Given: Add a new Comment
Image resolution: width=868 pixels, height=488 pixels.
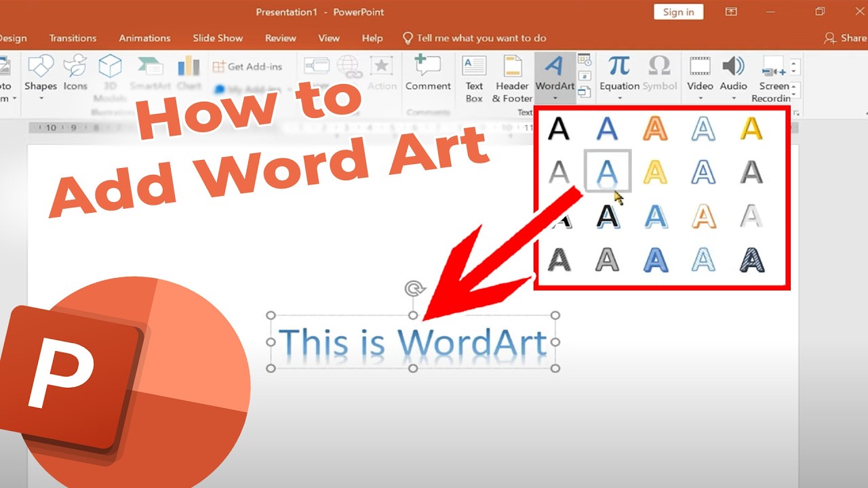Looking at the screenshot, I should tap(428, 73).
